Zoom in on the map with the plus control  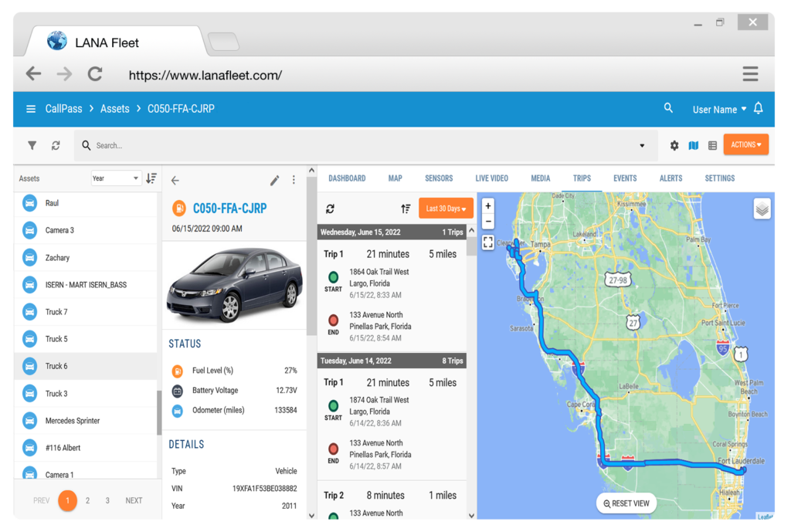[x=487, y=206]
